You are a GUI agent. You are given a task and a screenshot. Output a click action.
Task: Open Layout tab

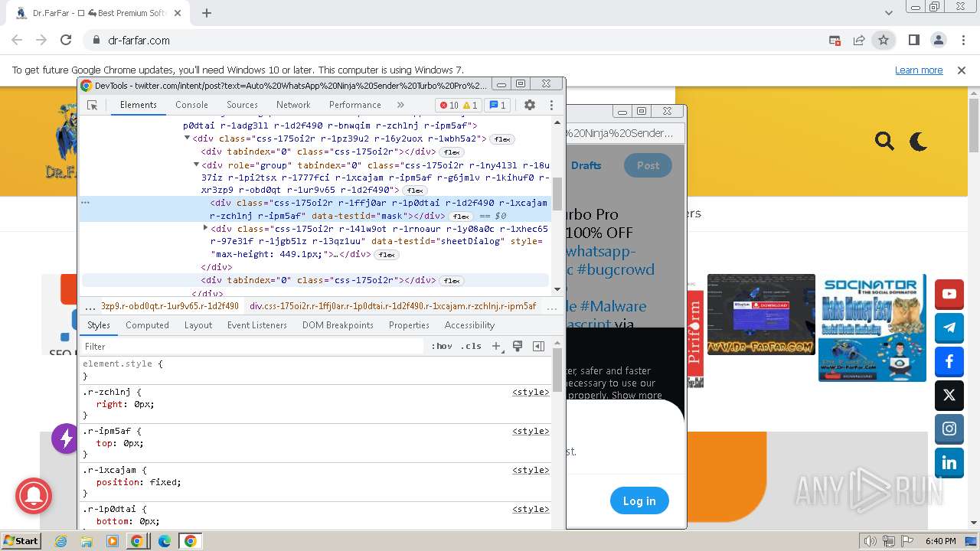tap(198, 325)
